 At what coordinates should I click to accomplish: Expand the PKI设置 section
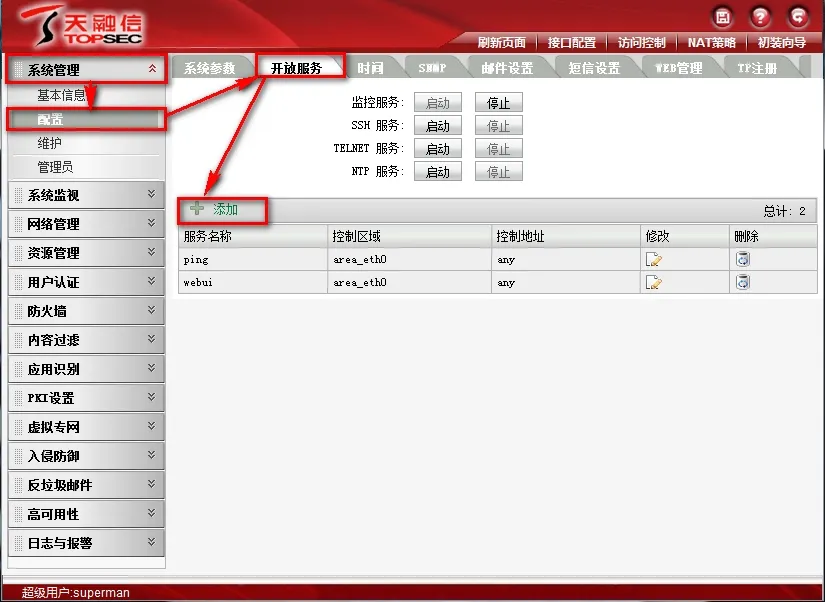coord(86,398)
